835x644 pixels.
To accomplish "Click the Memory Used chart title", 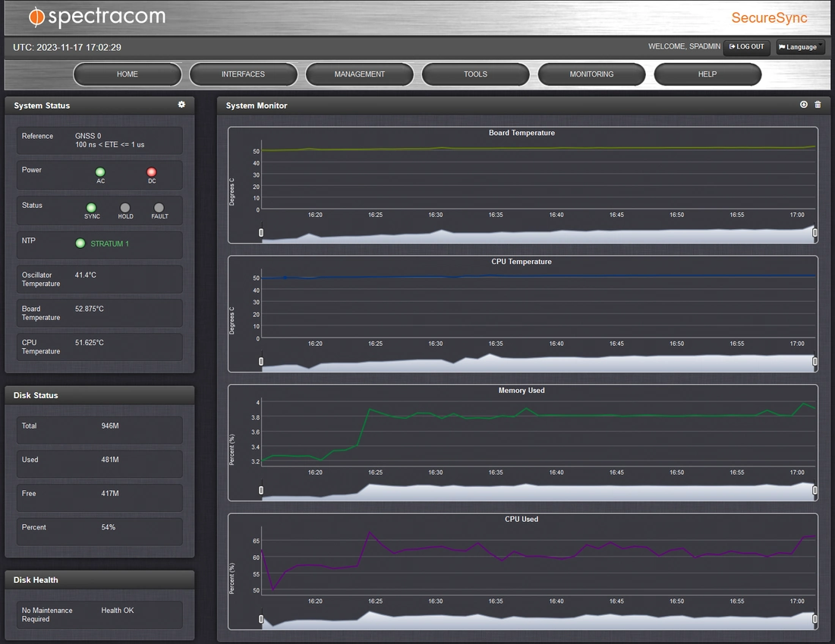I will tap(521, 390).
